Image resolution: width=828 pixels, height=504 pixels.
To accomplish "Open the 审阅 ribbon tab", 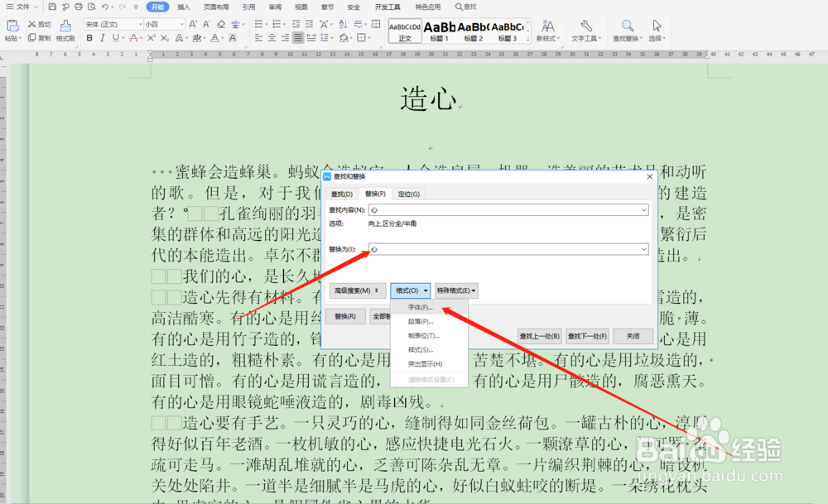I will click(x=275, y=7).
